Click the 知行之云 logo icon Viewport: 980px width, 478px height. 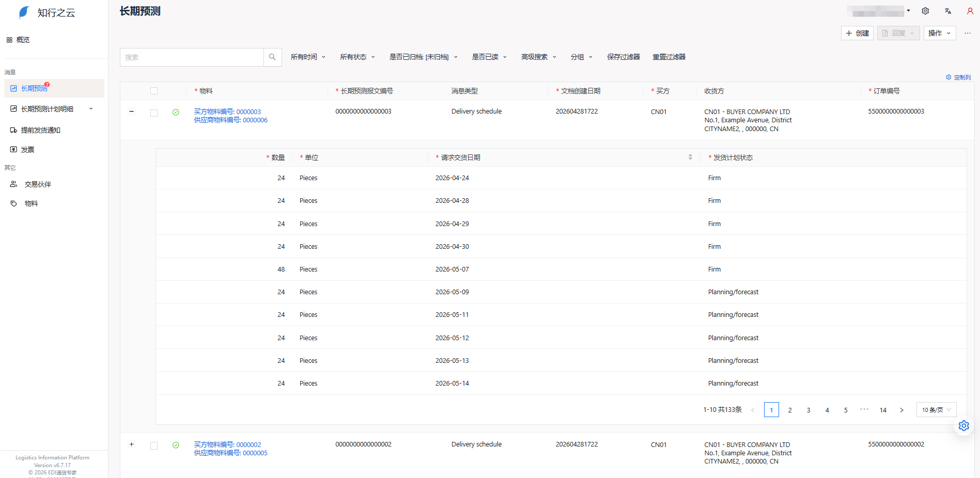point(24,12)
